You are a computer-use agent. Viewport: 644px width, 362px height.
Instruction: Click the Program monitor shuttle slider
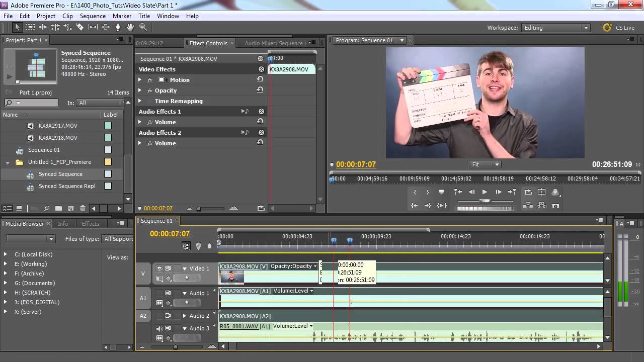click(x=485, y=201)
